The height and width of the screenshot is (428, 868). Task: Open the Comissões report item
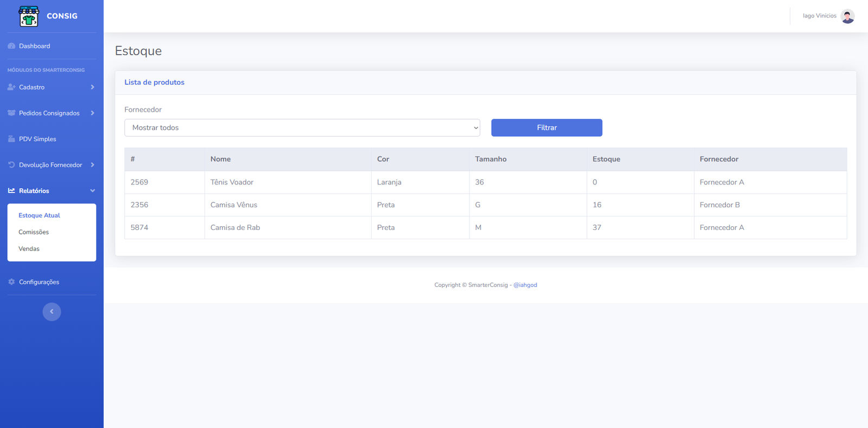pos(34,232)
